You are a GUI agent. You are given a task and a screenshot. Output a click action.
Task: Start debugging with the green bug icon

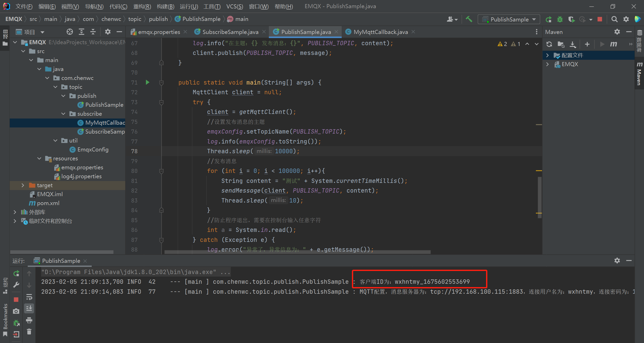(560, 19)
